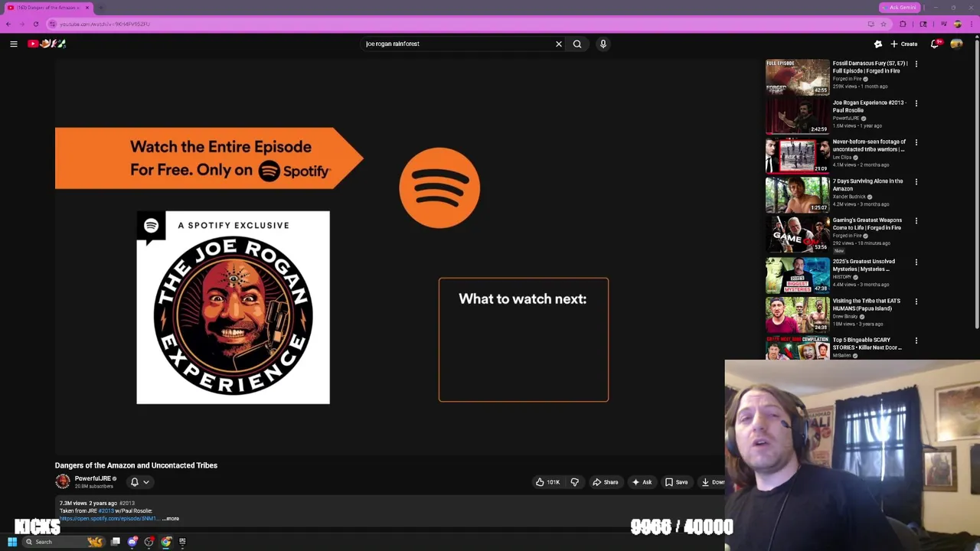Open options for 'Gaming's Greatest Weapons'
This screenshot has width=980, height=551.
coord(916,221)
